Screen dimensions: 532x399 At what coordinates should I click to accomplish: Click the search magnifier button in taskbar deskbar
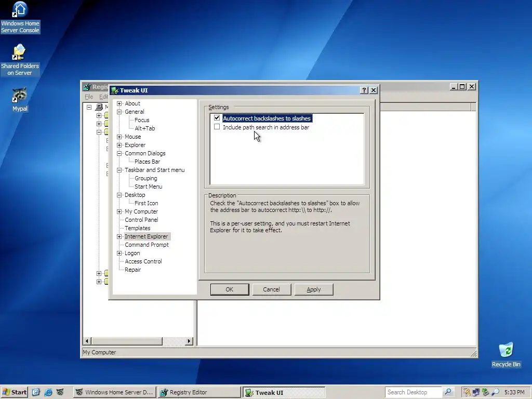[x=448, y=392]
